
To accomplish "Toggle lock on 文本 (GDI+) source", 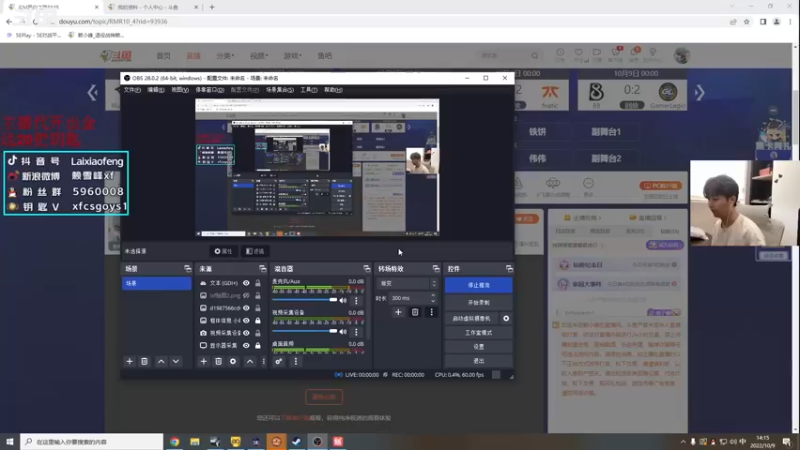I will tap(258, 283).
